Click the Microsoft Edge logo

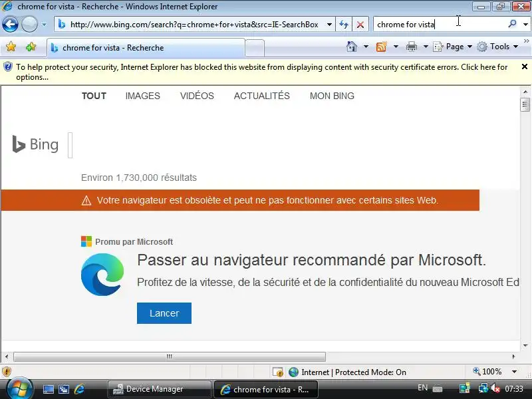pyautogui.click(x=102, y=275)
